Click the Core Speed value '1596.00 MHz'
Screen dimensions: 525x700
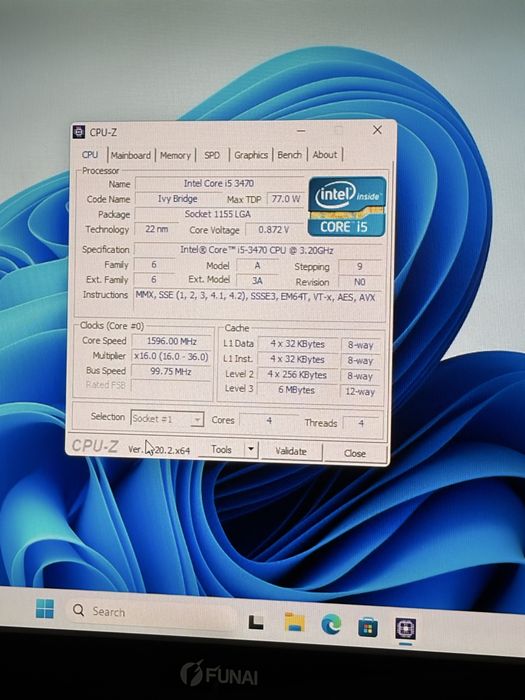(172, 341)
